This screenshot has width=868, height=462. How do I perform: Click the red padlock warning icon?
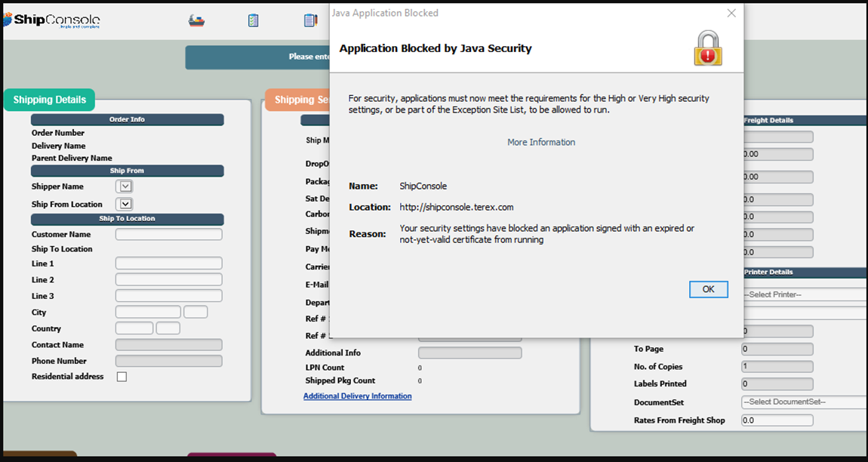pyautogui.click(x=709, y=49)
